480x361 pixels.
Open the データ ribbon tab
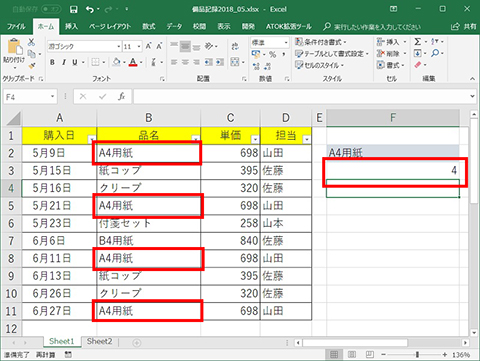pos(174,27)
